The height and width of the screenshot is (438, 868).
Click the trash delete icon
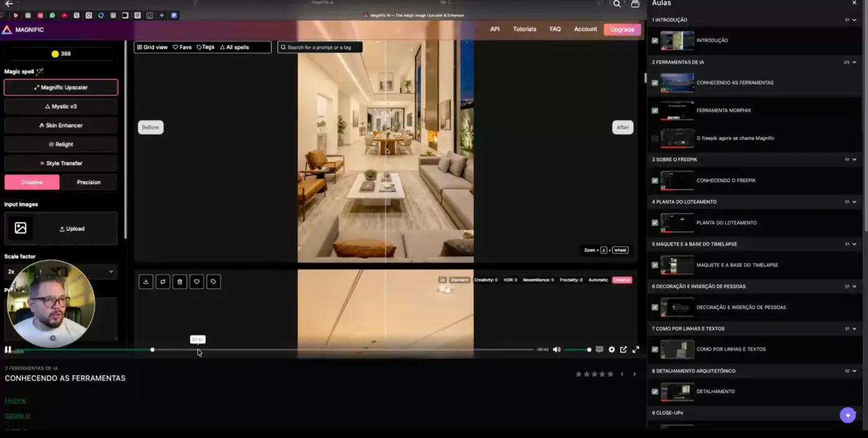(x=180, y=282)
